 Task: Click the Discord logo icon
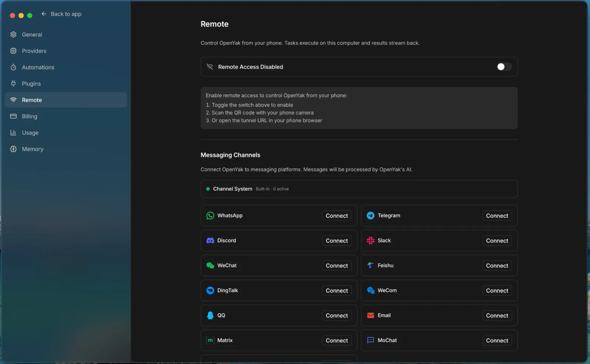[x=210, y=241]
